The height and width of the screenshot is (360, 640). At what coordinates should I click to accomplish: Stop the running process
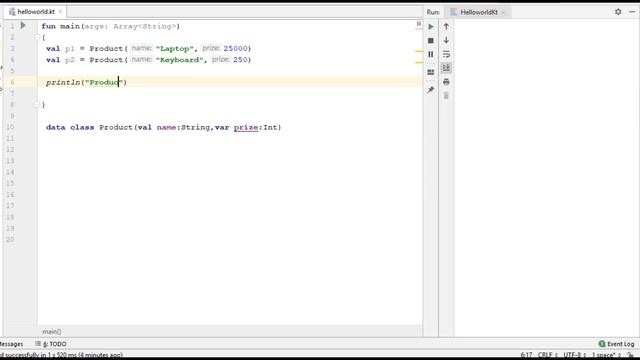pos(431,40)
